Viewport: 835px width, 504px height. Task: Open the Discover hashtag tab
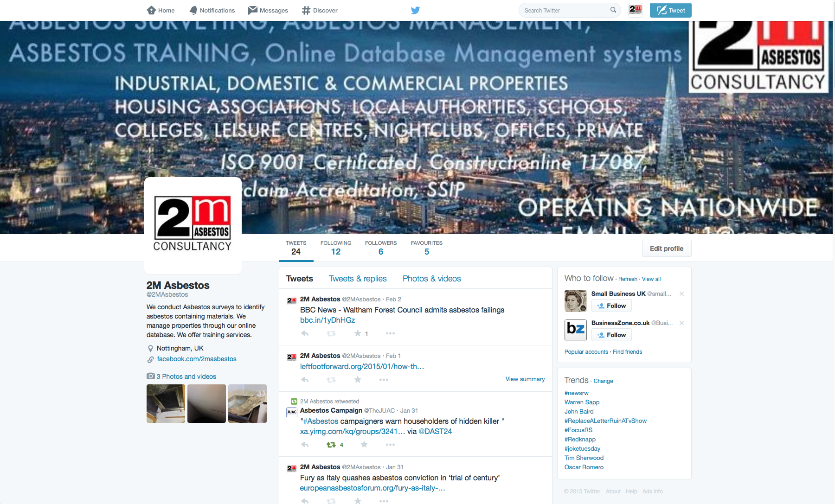[x=306, y=10]
